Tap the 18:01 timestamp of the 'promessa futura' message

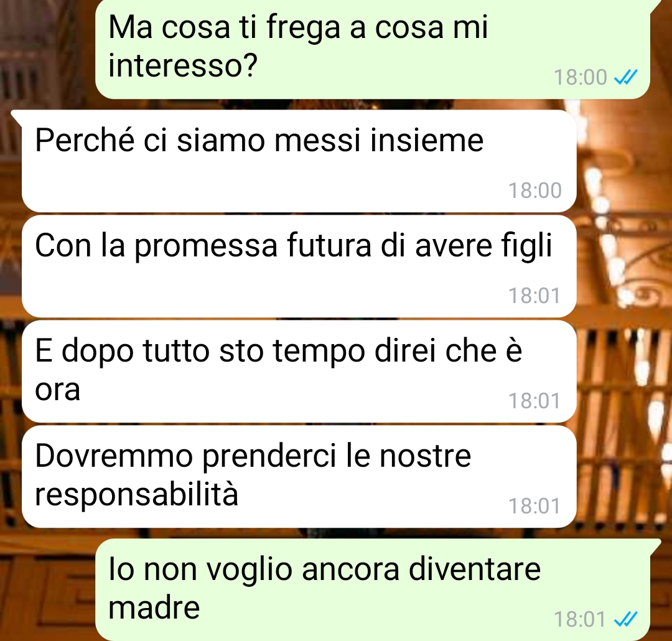pyautogui.click(x=534, y=296)
